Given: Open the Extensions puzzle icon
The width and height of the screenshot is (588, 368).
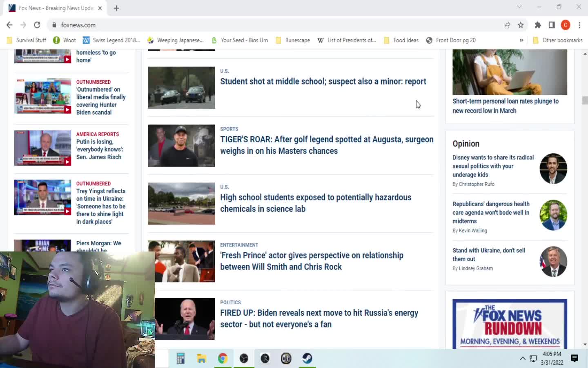Looking at the screenshot, I should coord(538,25).
